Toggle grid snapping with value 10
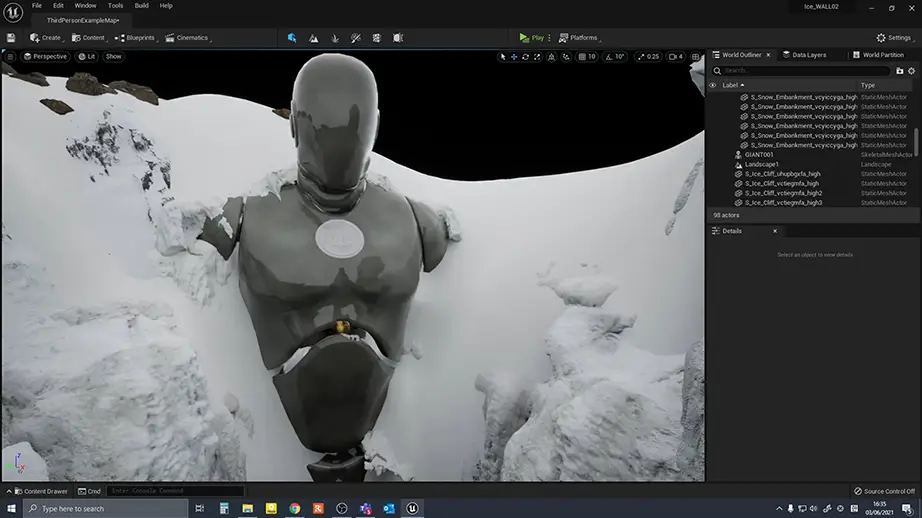The width and height of the screenshot is (922, 518). [x=587, y=56]
